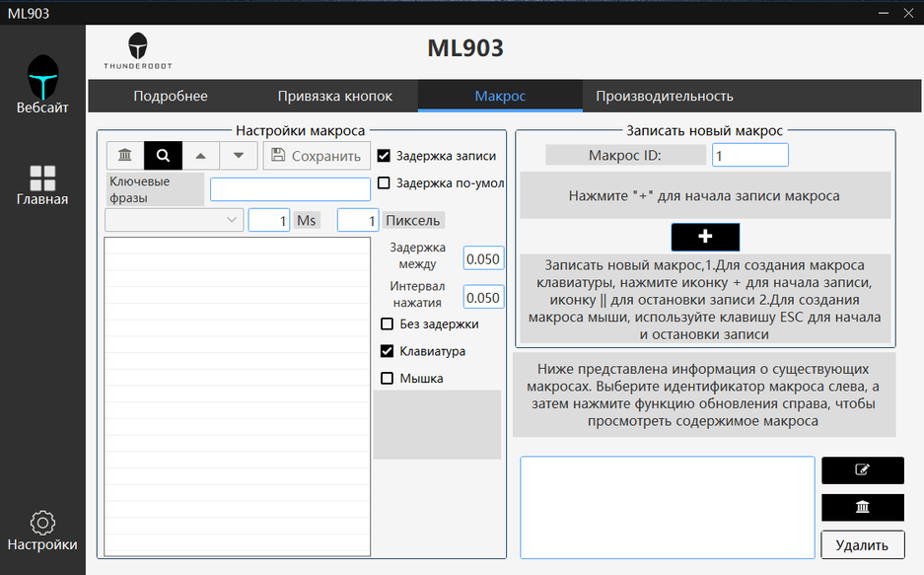Move macro entry down with arrow

(x=238, y=156)
